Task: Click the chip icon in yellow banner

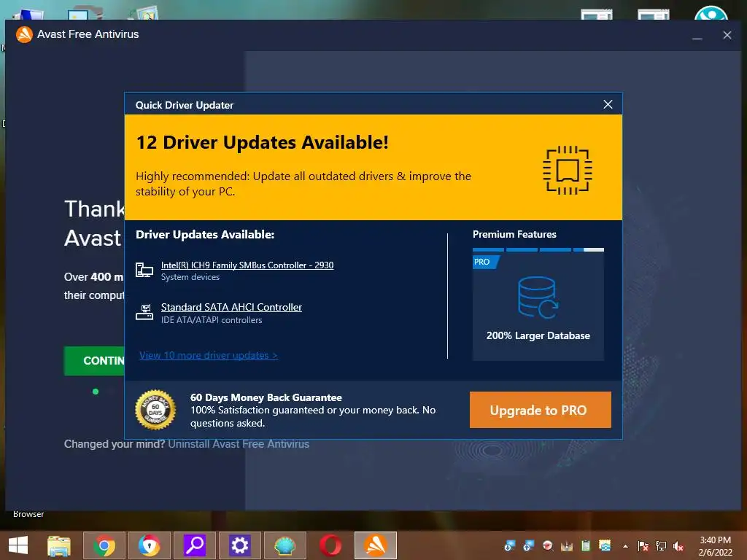Action: pyautogui.click(x=568, y=170)
